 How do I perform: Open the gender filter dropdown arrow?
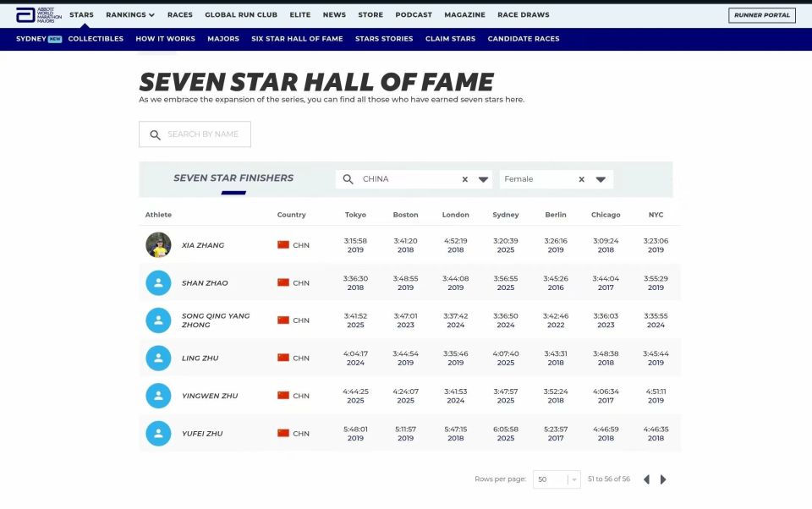pyautogui.click(x=601, y=180)
